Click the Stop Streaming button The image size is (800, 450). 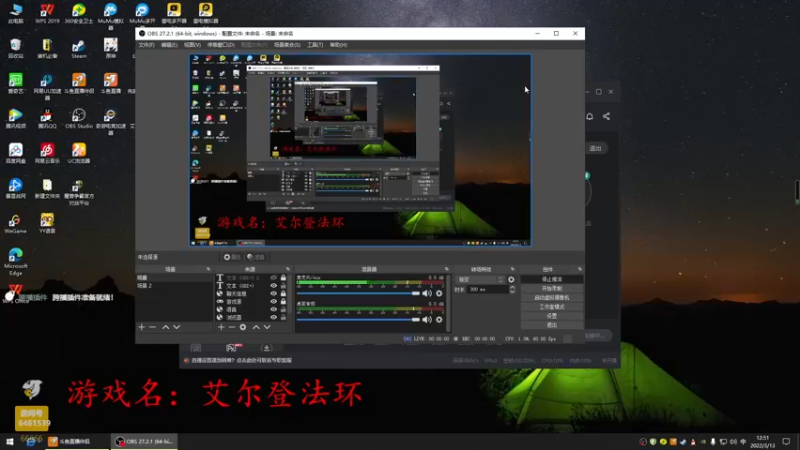pyautogui.click(x=552, y=279)
